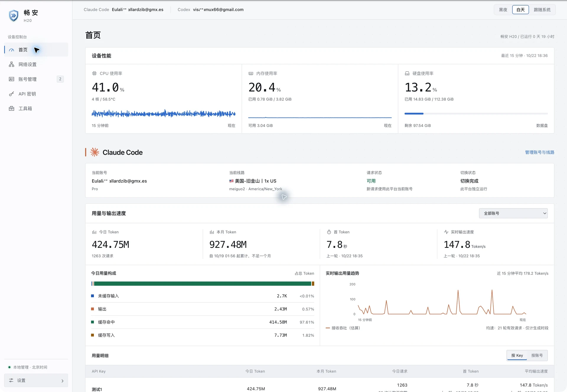Click the 实时输出速度 pulse icon
The width and height of the screenshot is (567, 392).
point(446,232)
